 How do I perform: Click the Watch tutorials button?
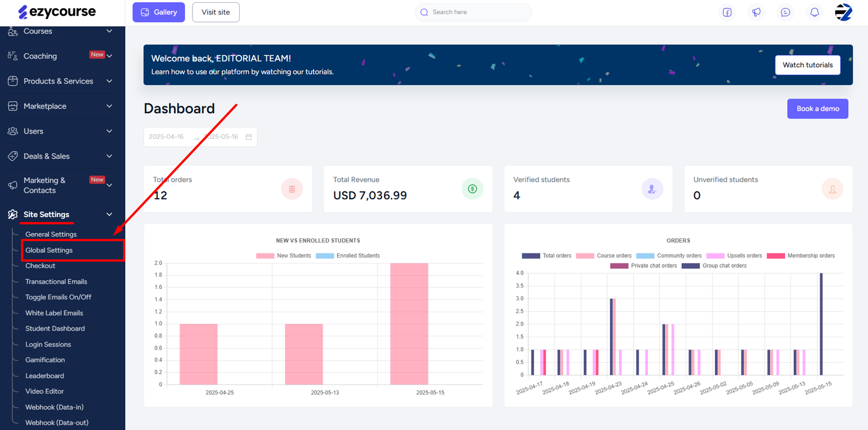807,65
